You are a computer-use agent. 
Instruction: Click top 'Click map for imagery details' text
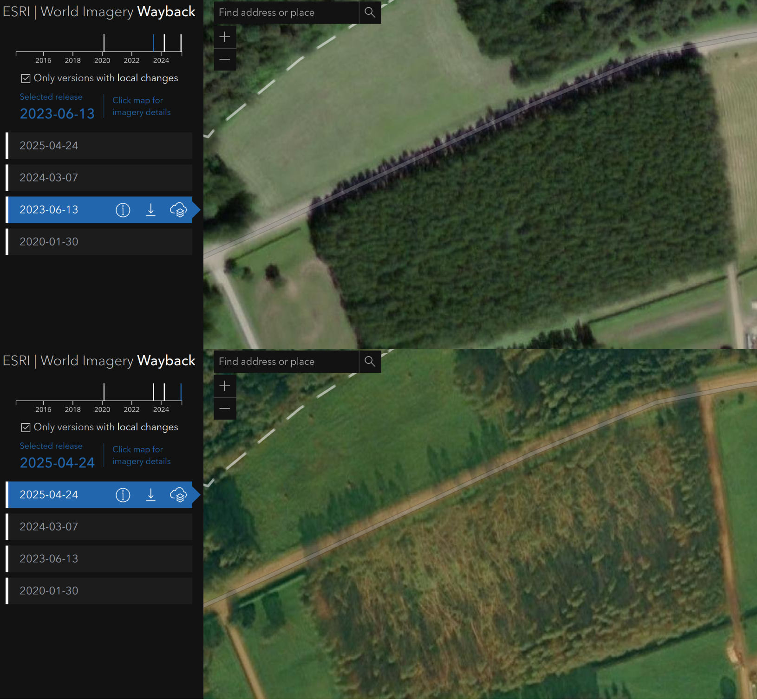tap(142, 106)
